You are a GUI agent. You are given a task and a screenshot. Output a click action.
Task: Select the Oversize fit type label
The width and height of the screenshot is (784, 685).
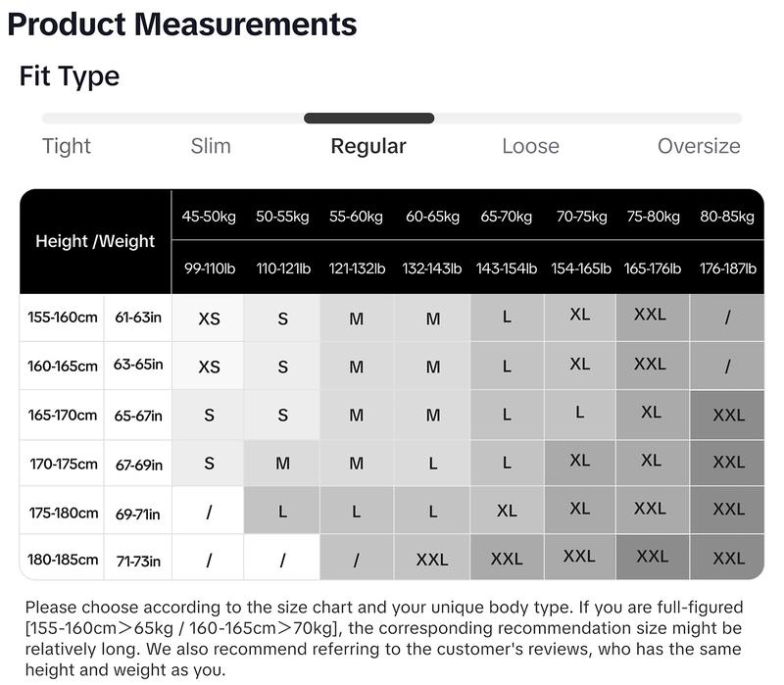(699, 146)
